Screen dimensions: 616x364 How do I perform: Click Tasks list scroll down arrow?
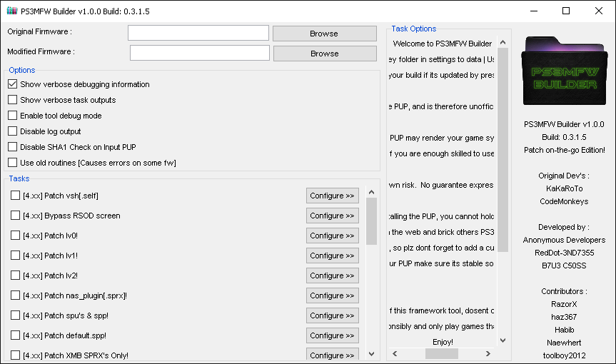pos(372,354)
